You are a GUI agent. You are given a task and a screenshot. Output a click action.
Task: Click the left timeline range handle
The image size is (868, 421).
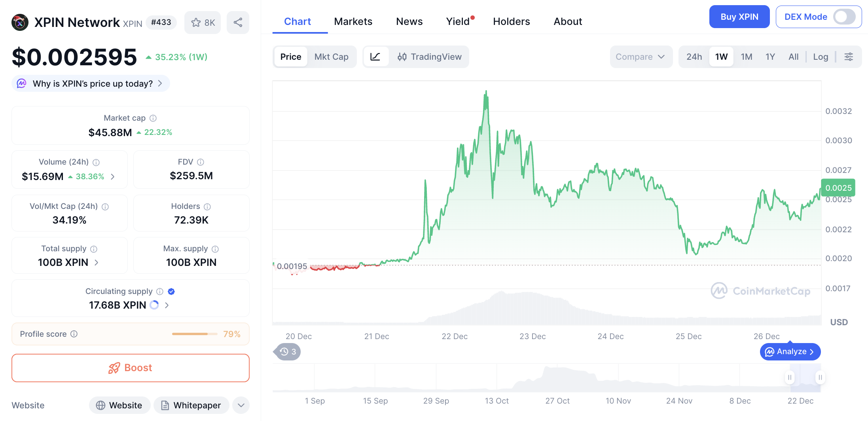pyautogui.click(x=789, y=377)
